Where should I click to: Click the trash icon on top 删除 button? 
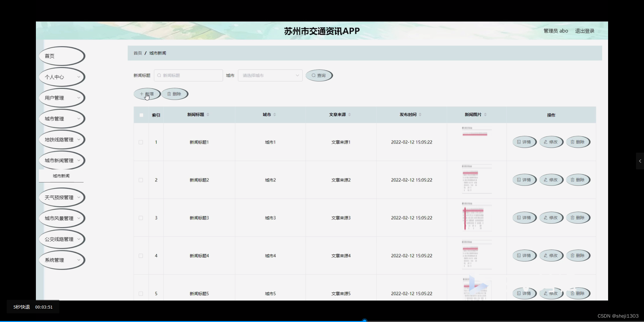tap(169, 94)
